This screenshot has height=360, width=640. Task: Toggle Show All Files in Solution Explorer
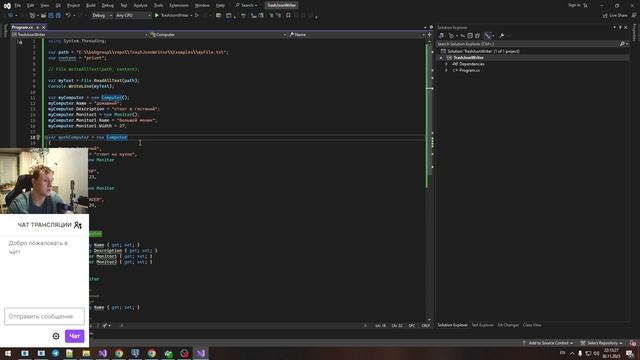tap(477, 36)
